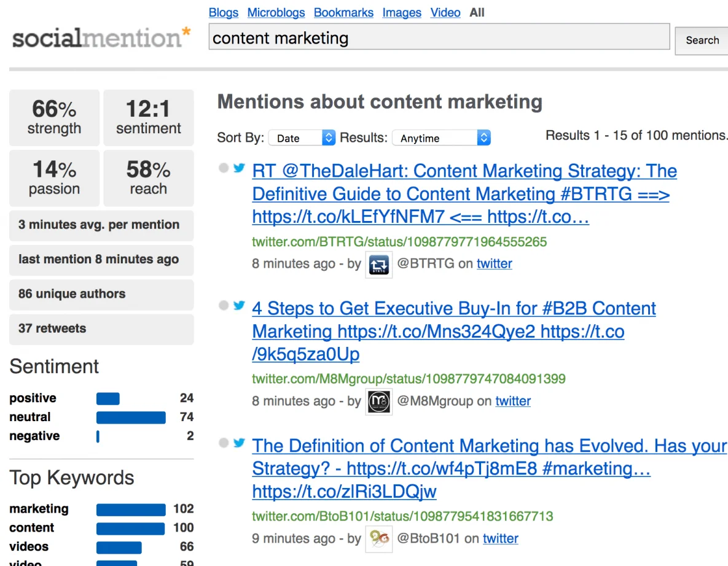Click the twitter link after @BtoB101
This screenshot has width=728, height=566.
coord(501,538)
